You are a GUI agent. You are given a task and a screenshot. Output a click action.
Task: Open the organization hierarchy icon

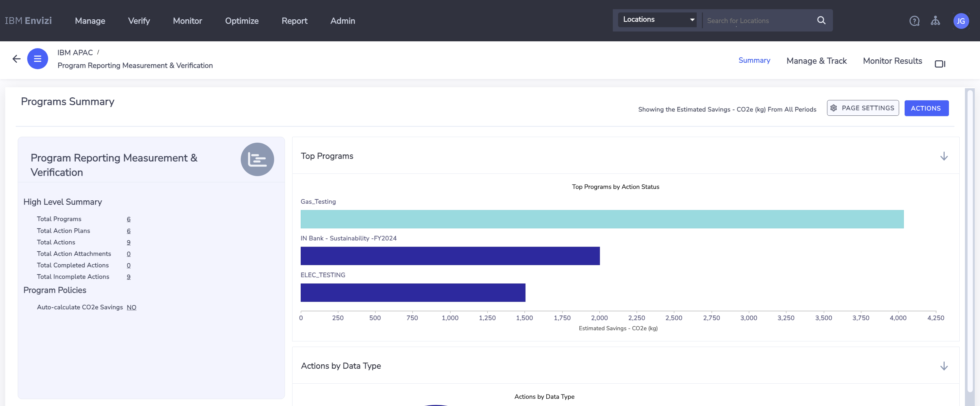tap(935, 21)
